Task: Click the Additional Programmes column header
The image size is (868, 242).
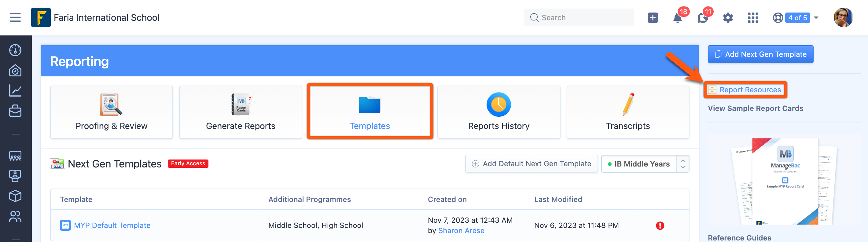Action: [309, 199]
